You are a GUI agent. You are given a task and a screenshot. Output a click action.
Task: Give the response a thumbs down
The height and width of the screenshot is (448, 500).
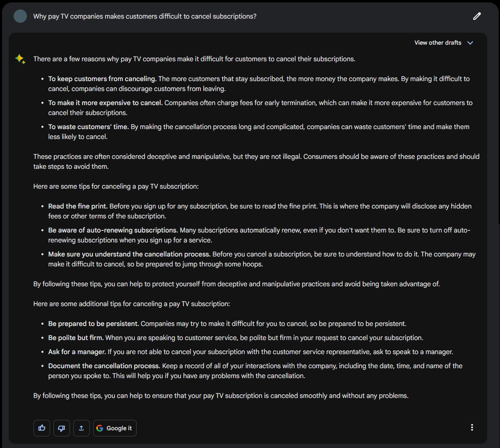[x=62, y=428]
